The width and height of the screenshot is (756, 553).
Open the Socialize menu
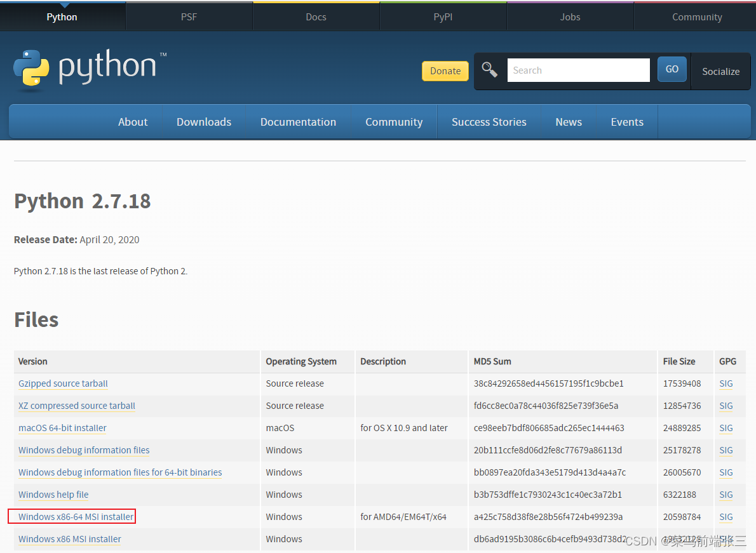(720, 71)
